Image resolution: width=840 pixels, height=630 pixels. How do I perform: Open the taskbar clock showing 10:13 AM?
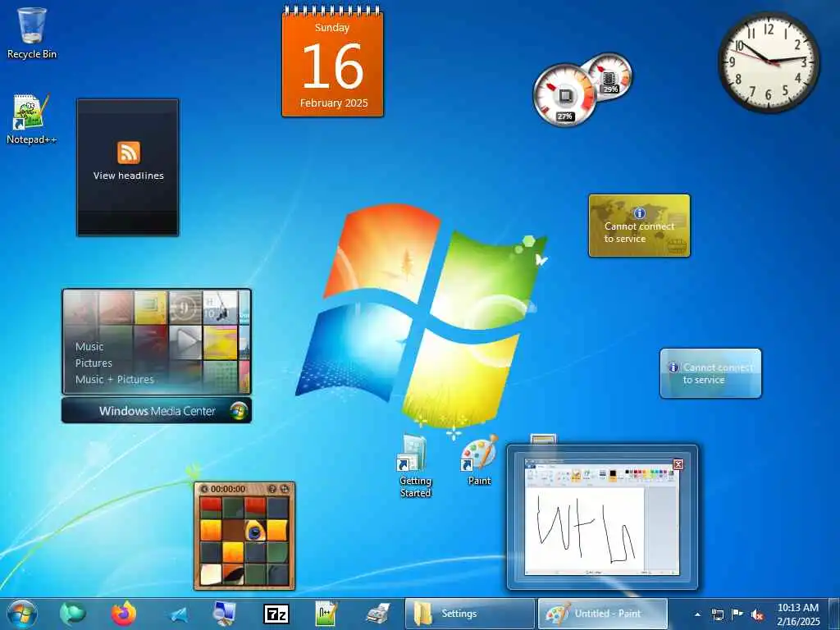pos(798,614)
